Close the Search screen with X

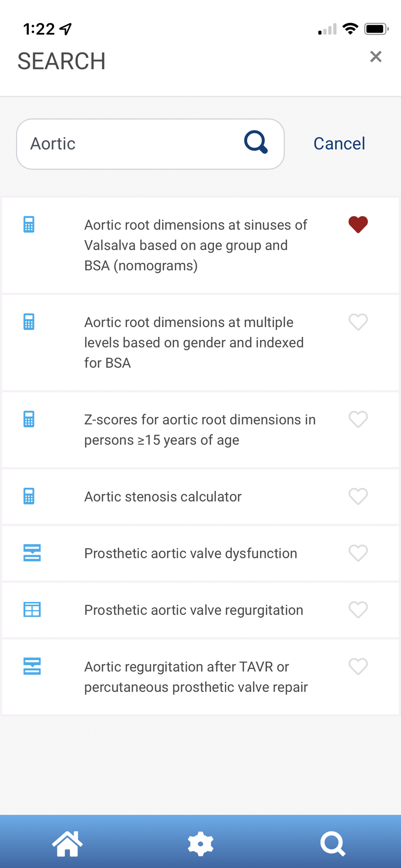coord(376,57)
